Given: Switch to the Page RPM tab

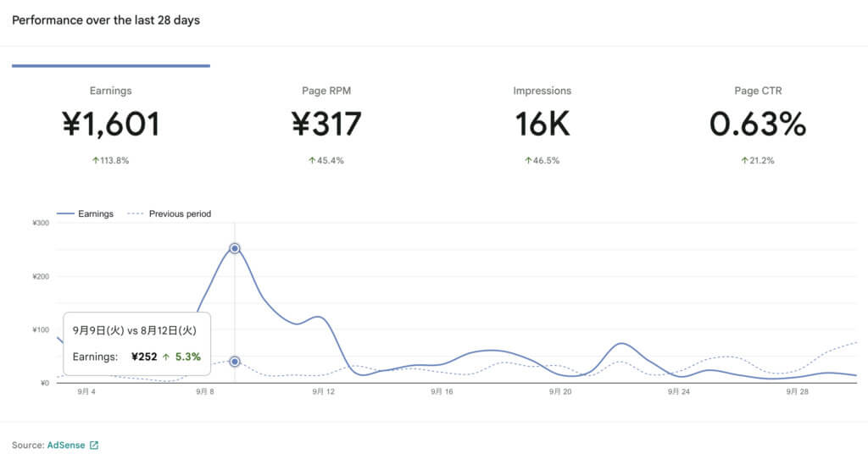Looking at the screenshot, I should coord(326,124).
